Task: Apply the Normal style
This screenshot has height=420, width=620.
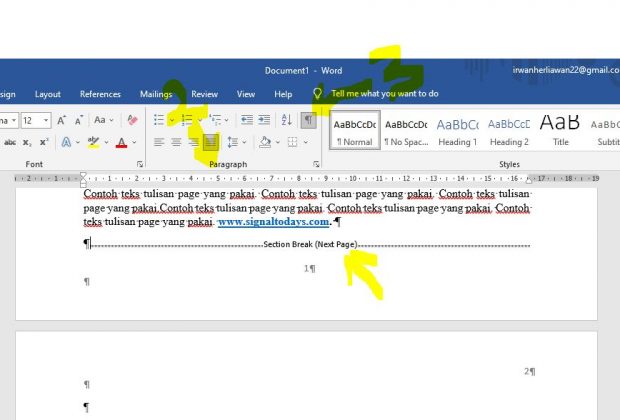Action: (x=355, y=131)
